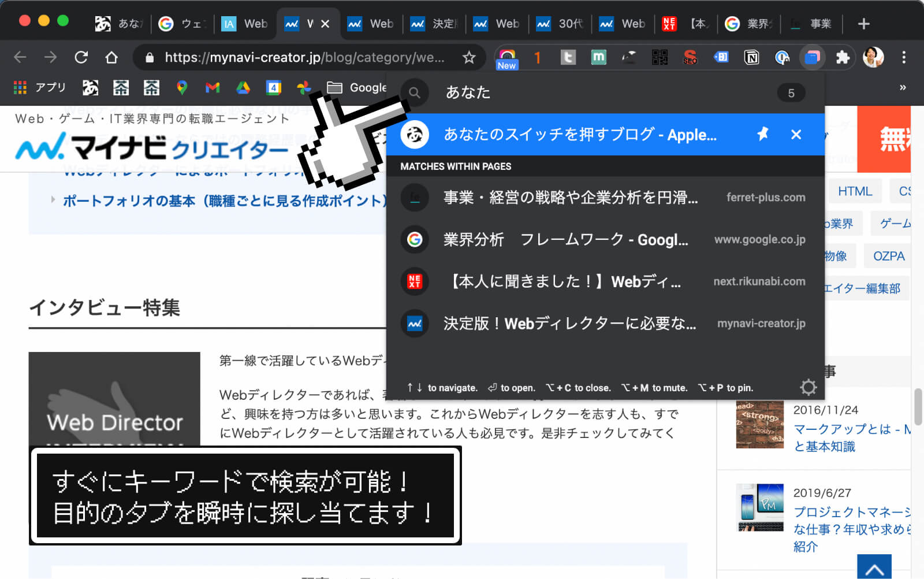The width and height of the screenshot is (924, 579).
Task: Open the Notion web clipper extension
Action: coord(751,57)
